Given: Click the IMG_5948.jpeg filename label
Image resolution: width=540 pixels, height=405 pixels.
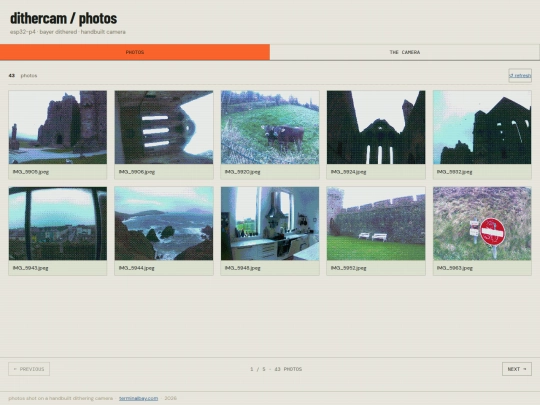Looking at the screenshot, I should (x=242, y=268).
